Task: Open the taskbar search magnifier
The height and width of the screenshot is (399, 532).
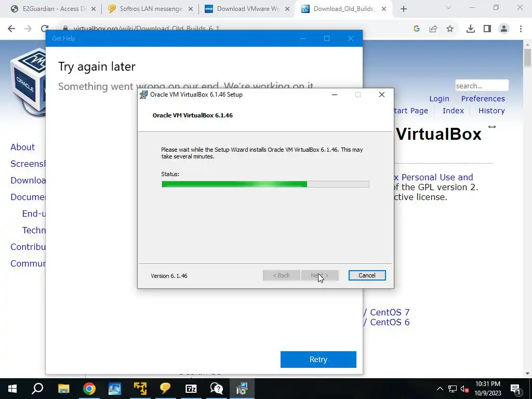Action: (x=37, y=389)
